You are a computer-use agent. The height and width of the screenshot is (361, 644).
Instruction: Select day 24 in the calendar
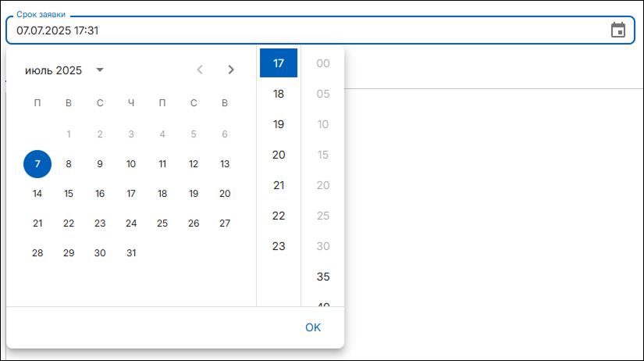[x=131, y=223]
